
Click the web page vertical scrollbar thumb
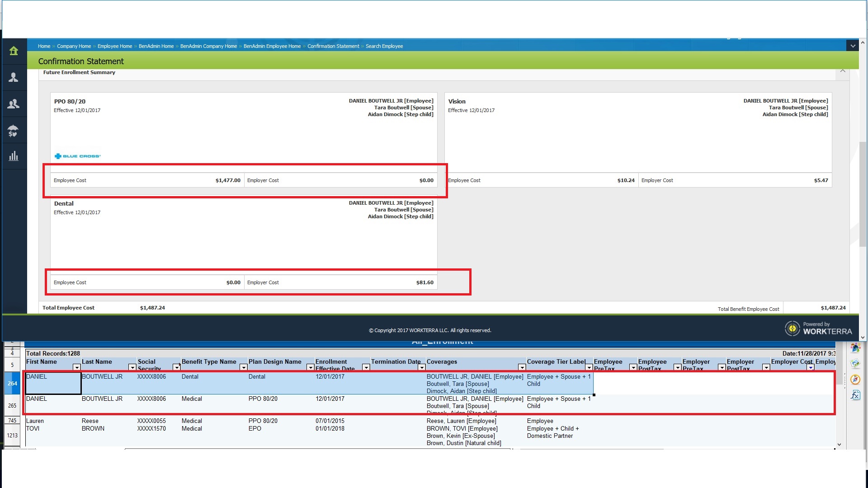[x=863, y=194]
